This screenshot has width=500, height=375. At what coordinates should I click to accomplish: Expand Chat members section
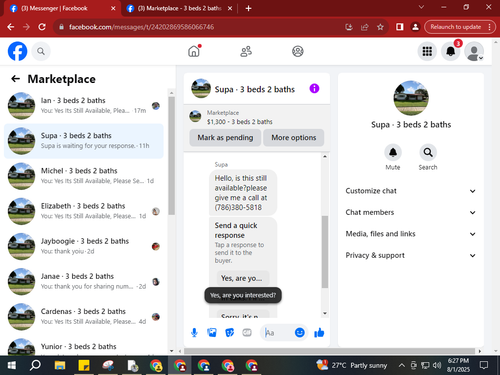point(411,212)
